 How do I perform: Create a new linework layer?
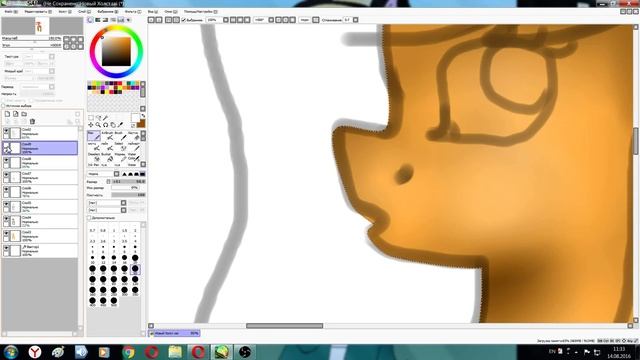coord(16,114)
